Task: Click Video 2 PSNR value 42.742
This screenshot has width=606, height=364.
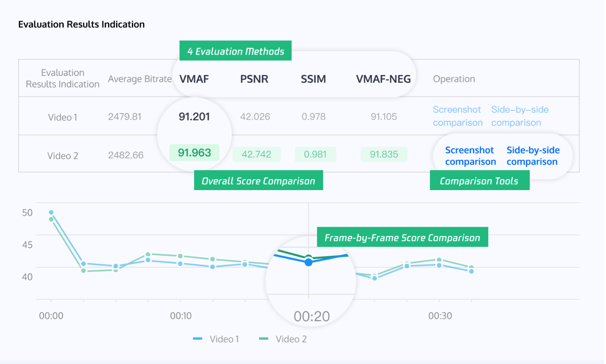Action: click(256, 154)
